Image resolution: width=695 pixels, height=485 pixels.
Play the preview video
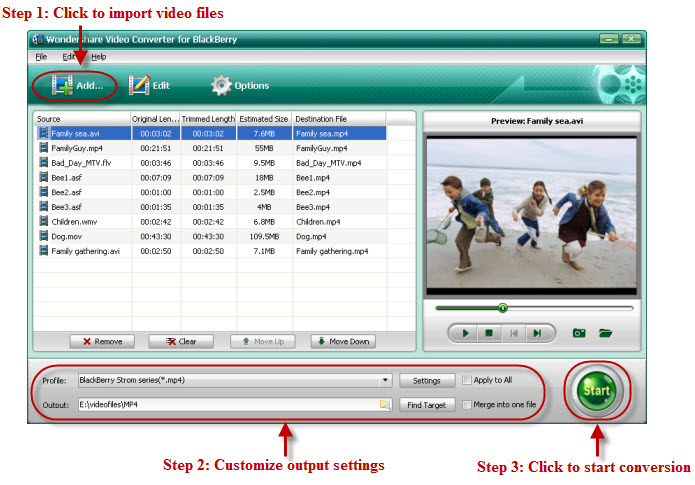point(465,333)
